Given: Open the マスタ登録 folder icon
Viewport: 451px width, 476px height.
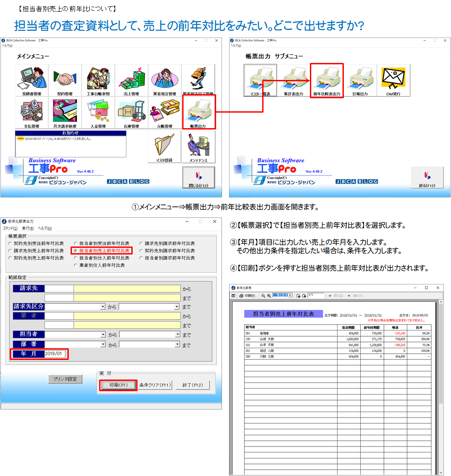Looking at the screenshot, I should pos(165,147).
